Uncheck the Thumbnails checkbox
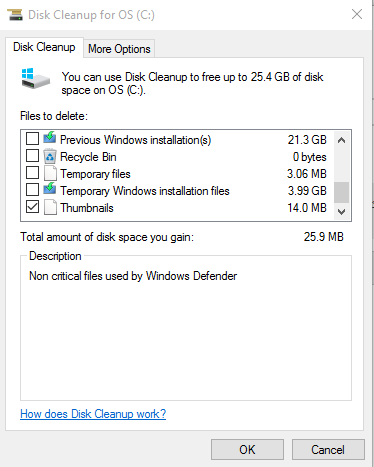The width and height of the screenshot is (374, 467). [x=32, y=207]
